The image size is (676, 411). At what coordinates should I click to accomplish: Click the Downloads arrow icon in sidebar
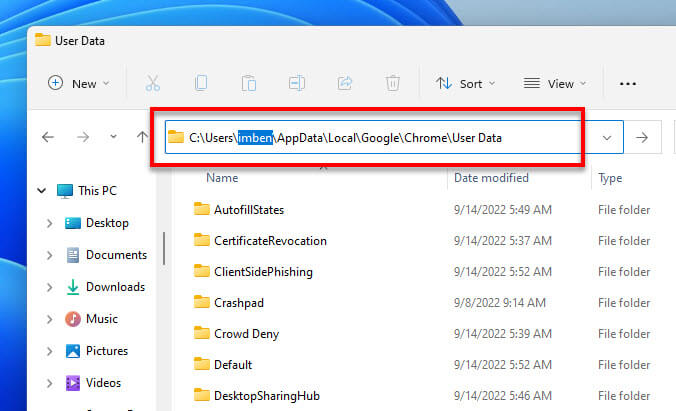click(x=72, y=287)
